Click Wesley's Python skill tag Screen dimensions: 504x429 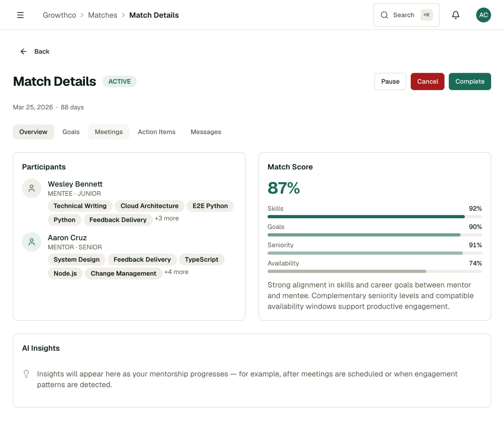(x=64, y=220)
